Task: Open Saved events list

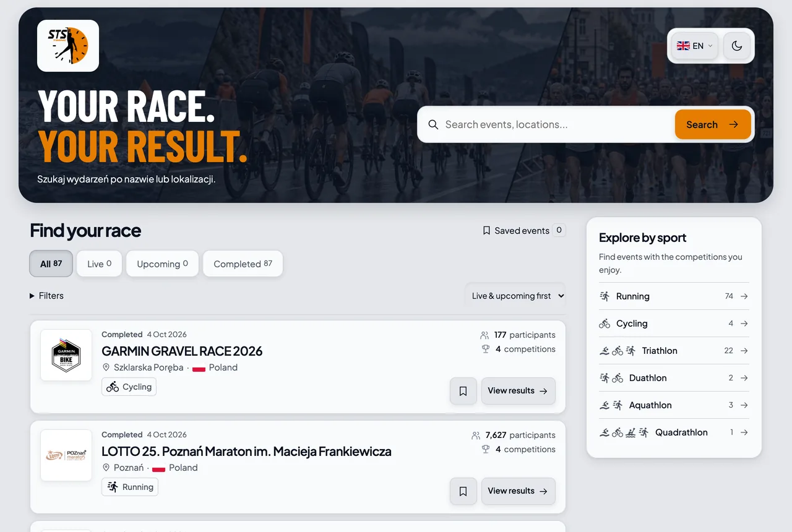Action: coord(523,231)
